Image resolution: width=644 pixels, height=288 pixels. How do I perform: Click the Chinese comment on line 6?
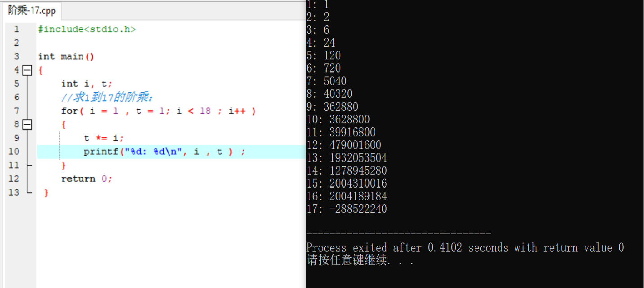(x=107, y=97)
